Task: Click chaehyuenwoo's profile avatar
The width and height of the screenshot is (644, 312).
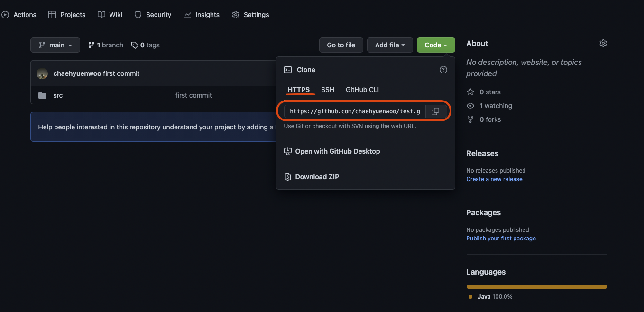Action: [42, 73]
